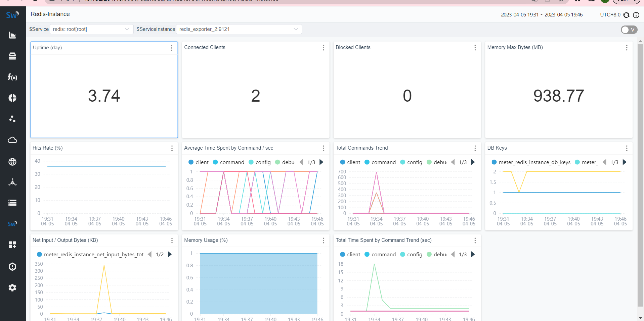Open Total Commands Trend widget options menu
The image size is (644, 321).
click(x=475, y=148)
